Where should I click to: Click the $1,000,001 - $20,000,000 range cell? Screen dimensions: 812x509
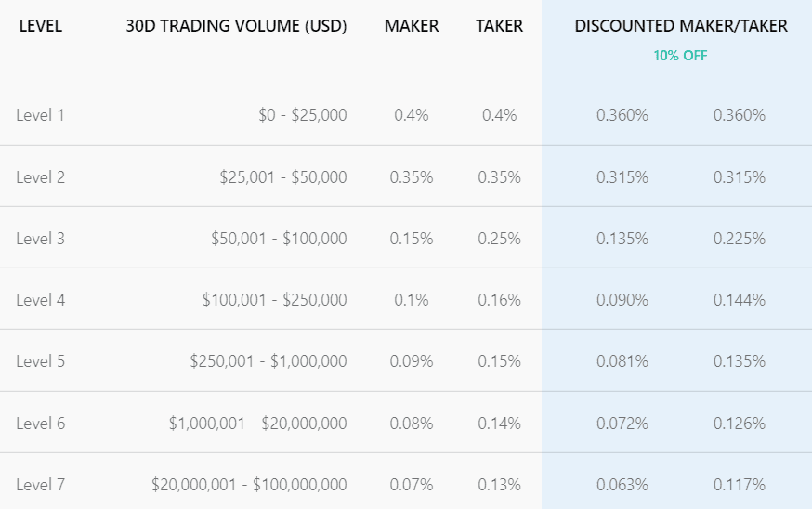coord(258,424)
